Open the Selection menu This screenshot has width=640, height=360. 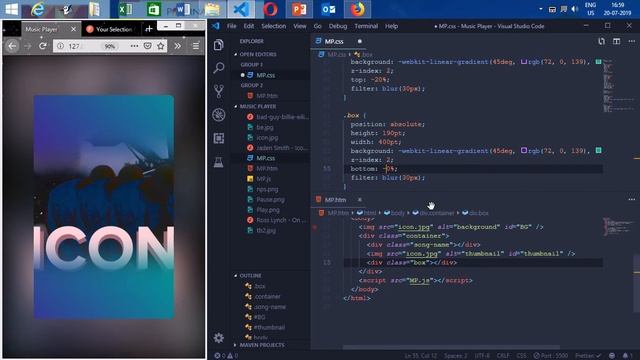[x=273, y=26]
